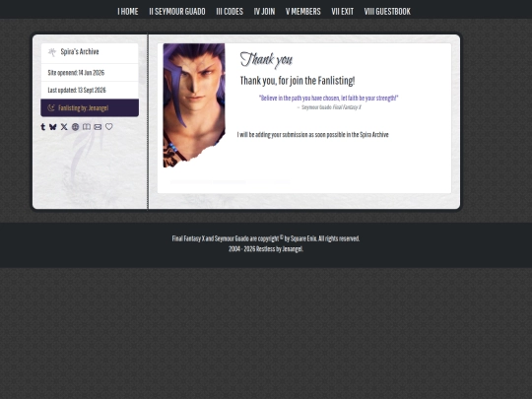The width and height of the screenshot is (532, 399).
Task: Click the Fanlisting by: Jenangel banner
Action: point(90,108)
